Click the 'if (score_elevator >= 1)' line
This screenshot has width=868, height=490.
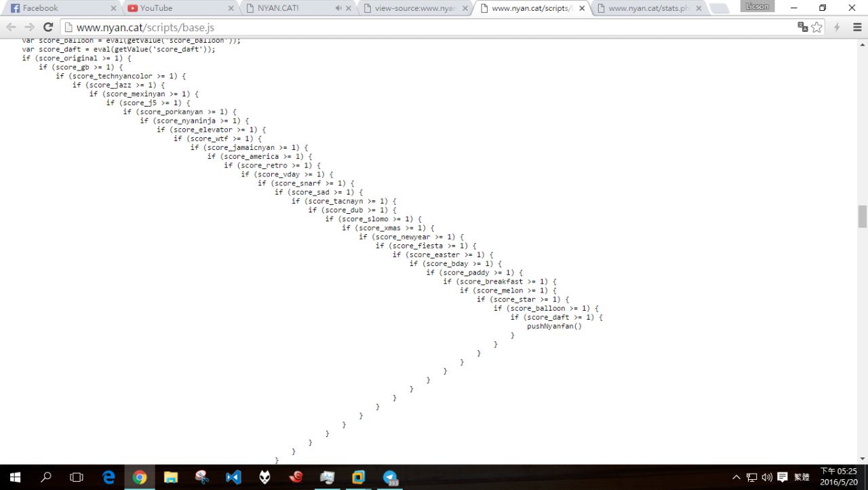[212, 129]
